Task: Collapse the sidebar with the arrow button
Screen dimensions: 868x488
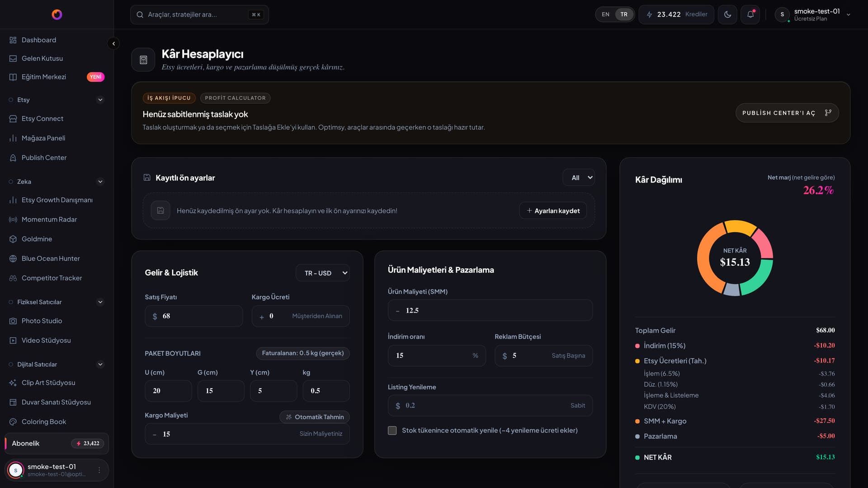Action: pos(113,43)
